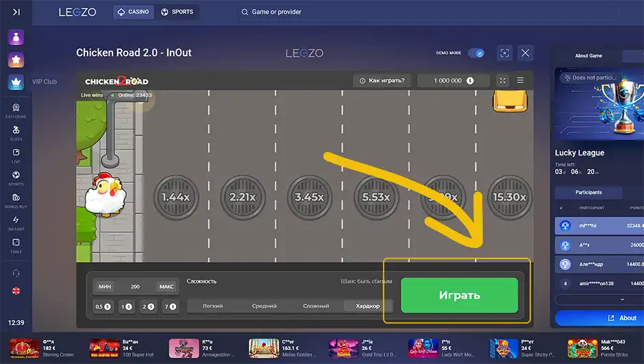Select Средний difficulty
The width and height of the screenshot is (644, 364).
pyautogui.click(x=264, y=306)
